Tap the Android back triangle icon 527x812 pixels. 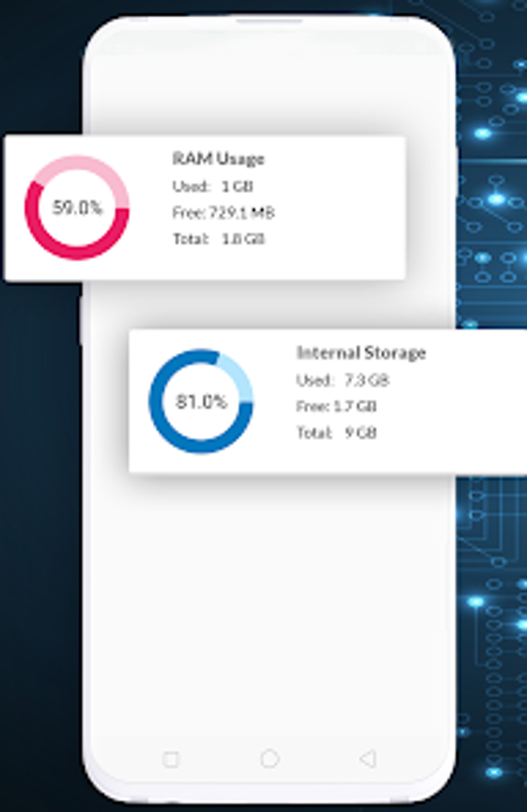point(367,759)
